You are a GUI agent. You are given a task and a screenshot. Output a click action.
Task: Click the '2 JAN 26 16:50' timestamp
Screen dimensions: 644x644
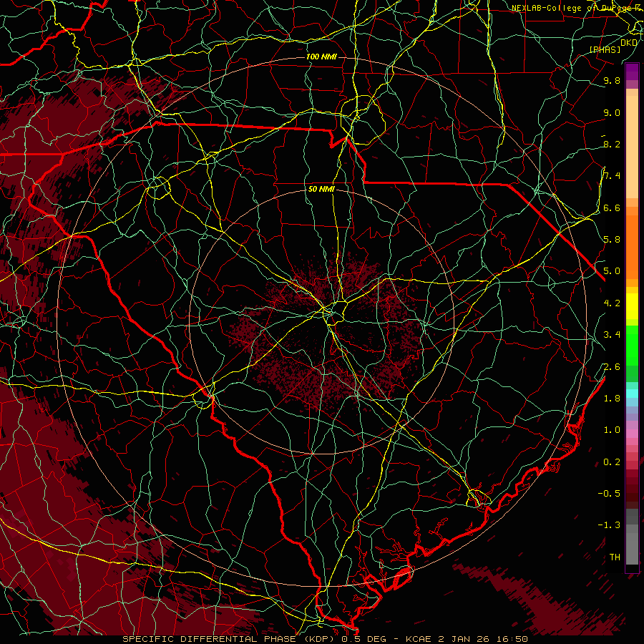point(483,639)
